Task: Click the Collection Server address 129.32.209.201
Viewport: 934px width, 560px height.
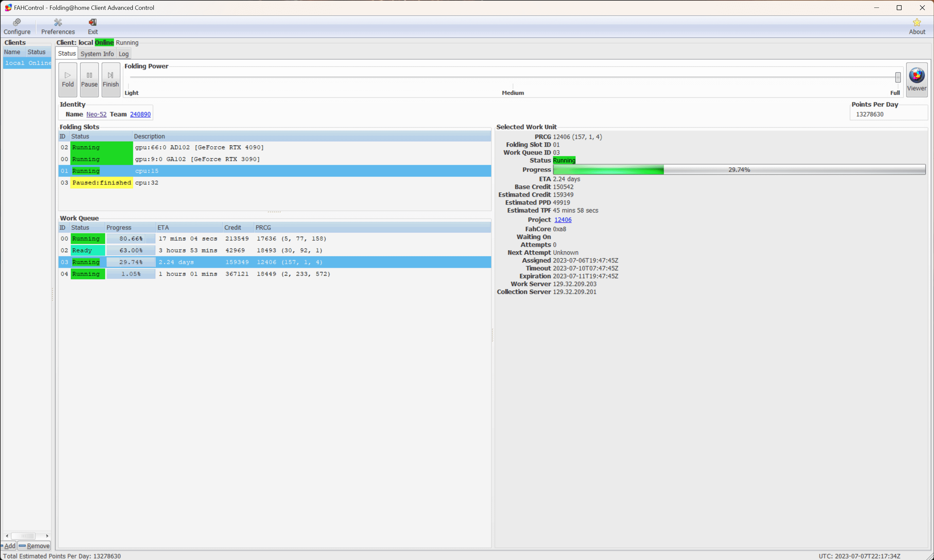Action: coord(574,292)
